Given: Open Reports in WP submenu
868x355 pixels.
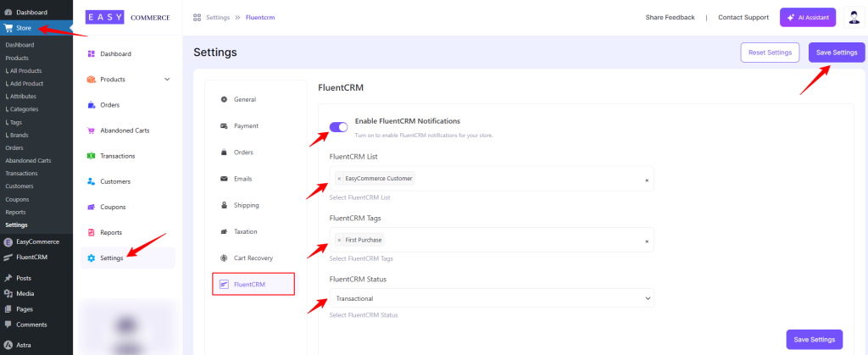Looking at the screenshot, I should [16, 212].
